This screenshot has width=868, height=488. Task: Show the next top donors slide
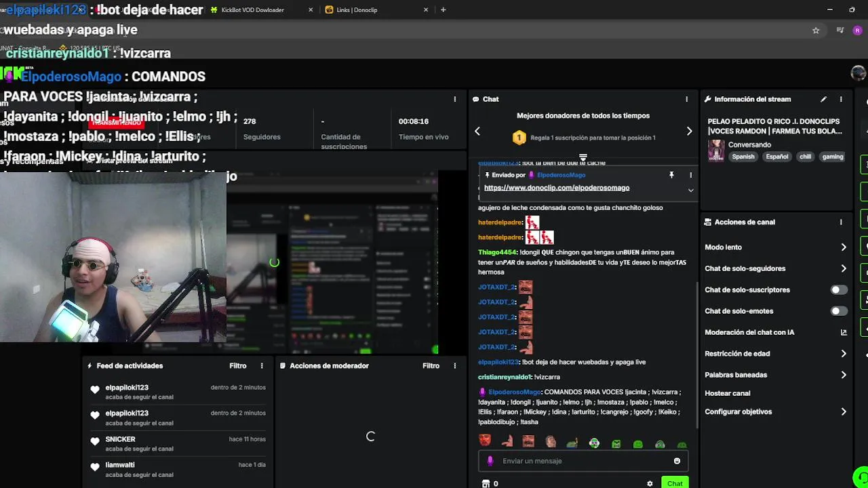click(689, 131)
